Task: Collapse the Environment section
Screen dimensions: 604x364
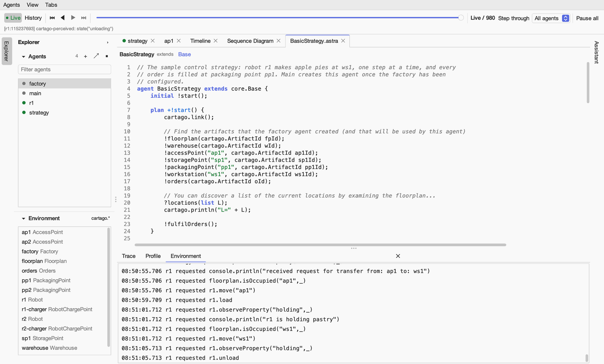Action: (23, 218)
